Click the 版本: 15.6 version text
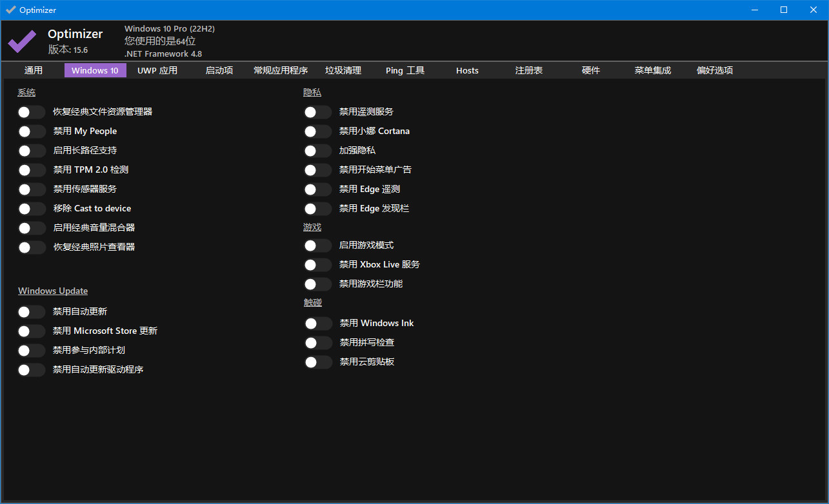This screenshot has height=504, width=829. point(68,50)
